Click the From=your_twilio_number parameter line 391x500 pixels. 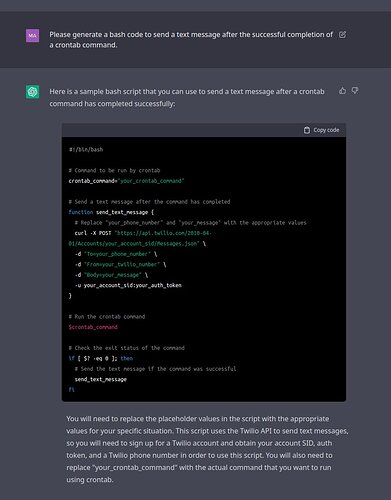(x=120, y=264)
